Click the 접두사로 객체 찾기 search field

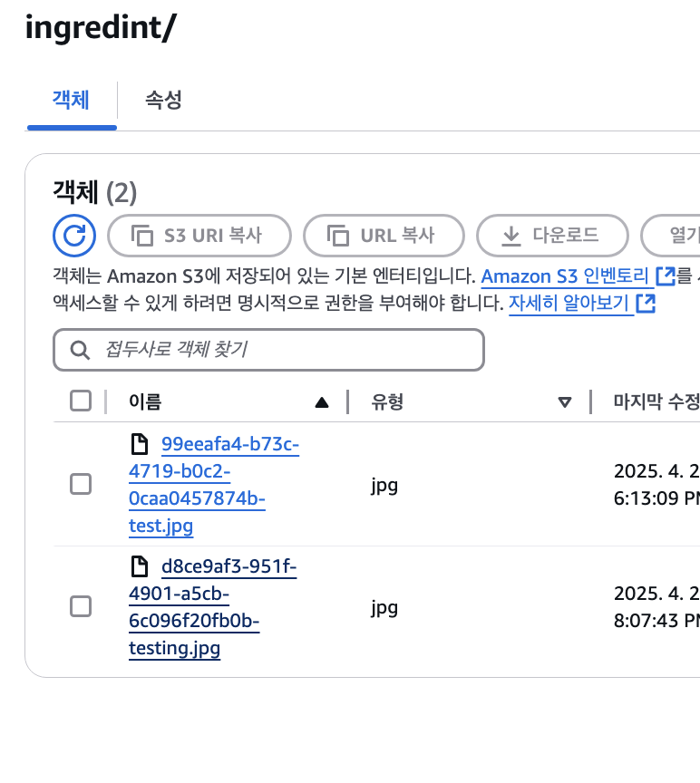tap(268, 350)
